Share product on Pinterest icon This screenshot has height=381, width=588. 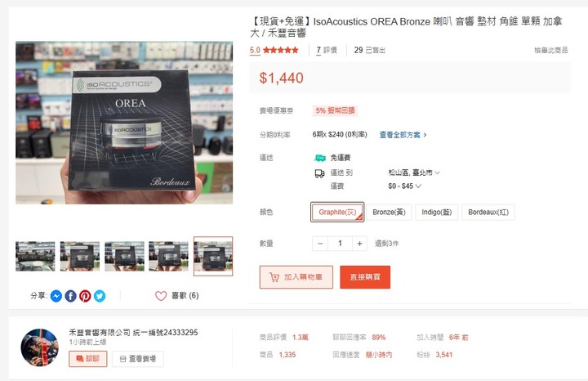(x=85, y=296)
